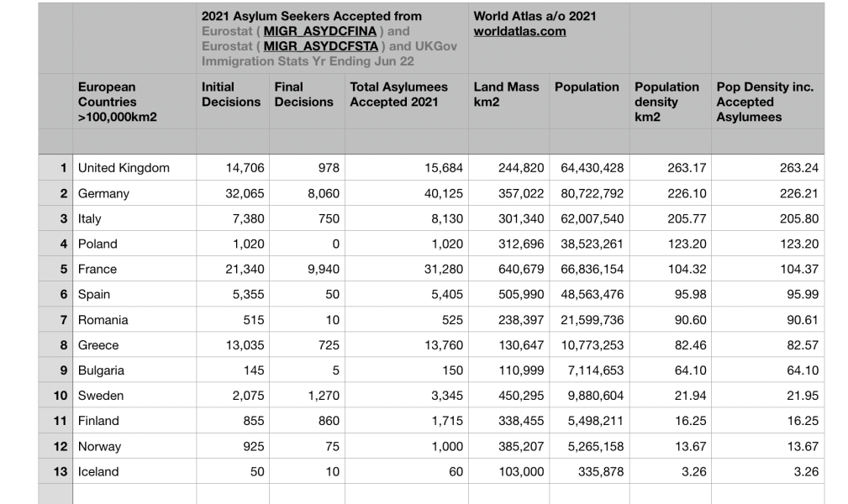
Task: Select Spain land mass value 505,990
Action: (509, 294)
